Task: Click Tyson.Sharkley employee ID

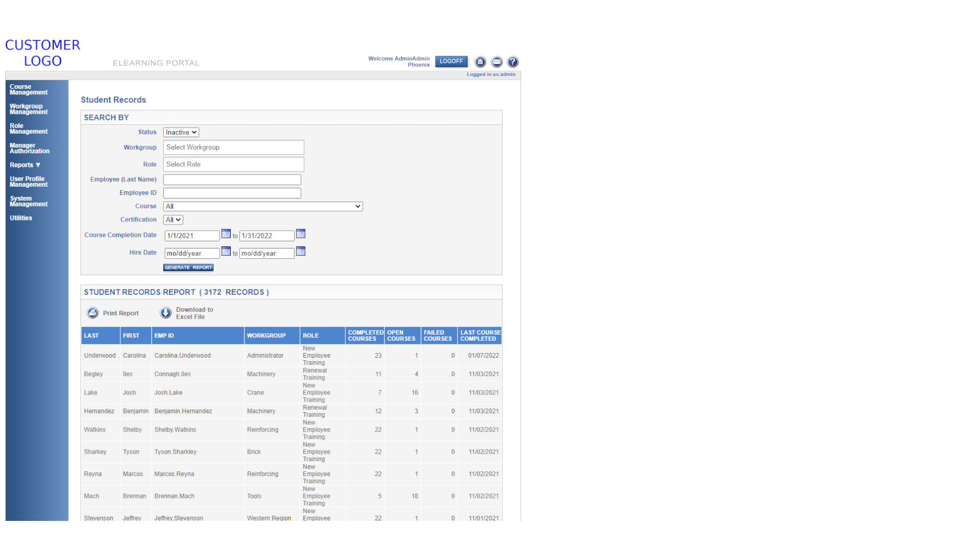Action: (176, 452)
